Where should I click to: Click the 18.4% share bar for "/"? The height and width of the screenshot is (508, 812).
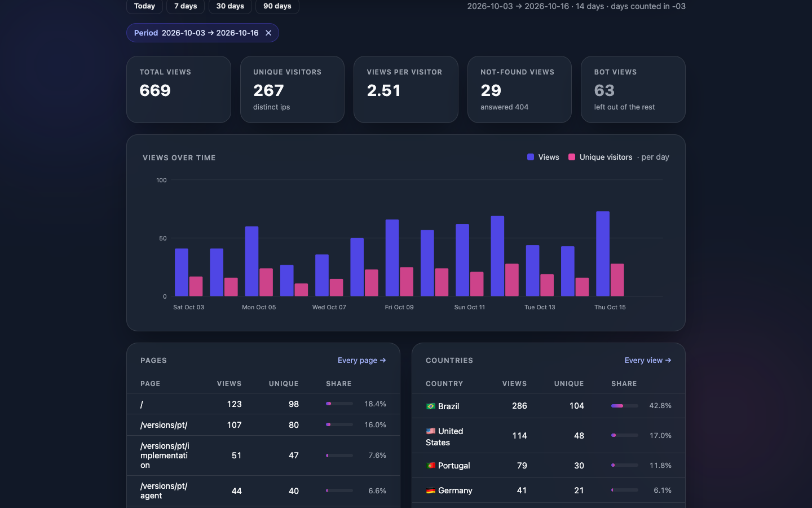point(339,404)
